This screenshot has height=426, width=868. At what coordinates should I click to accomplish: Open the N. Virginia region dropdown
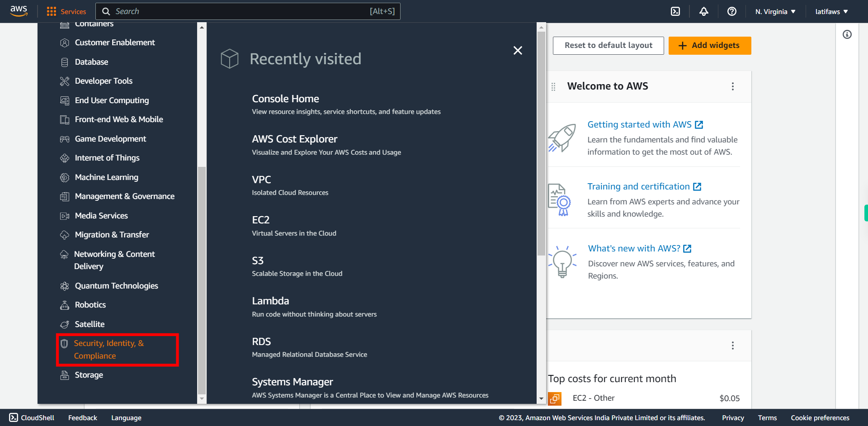coord(775,11)
